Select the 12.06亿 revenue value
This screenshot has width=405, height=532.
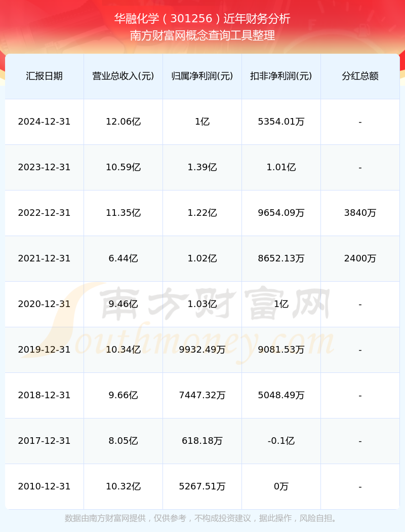pyautogui.click(x=124, y=122)
